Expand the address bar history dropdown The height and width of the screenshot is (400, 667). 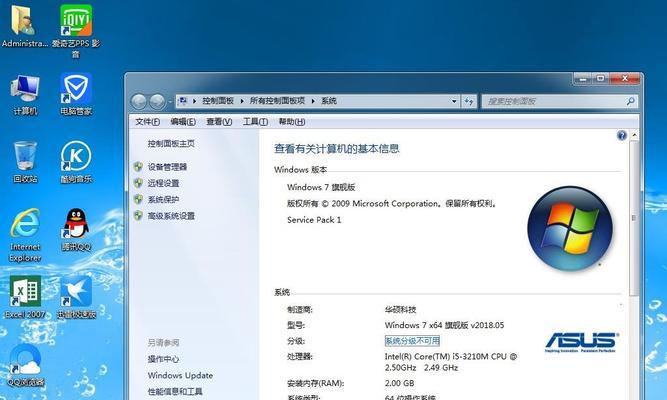point(454,101)
